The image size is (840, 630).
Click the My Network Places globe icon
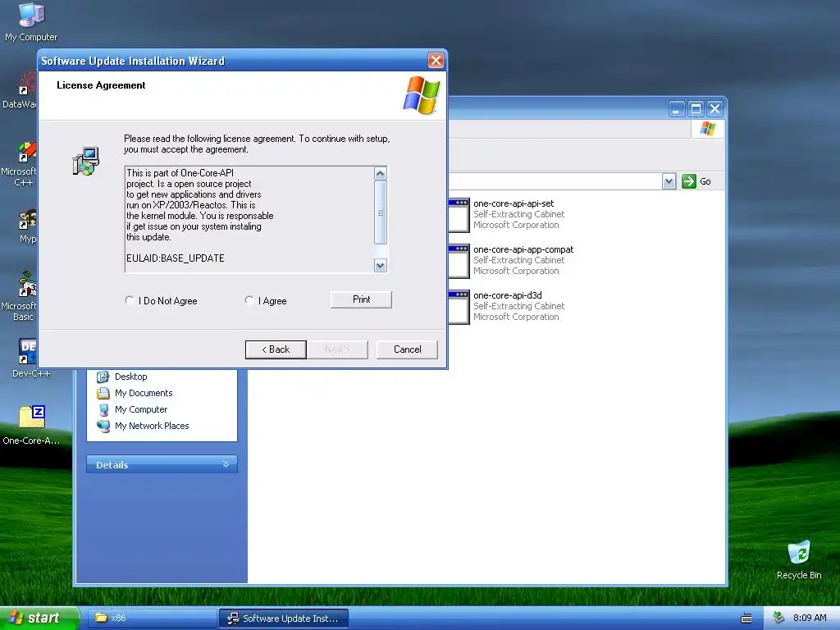103,427
